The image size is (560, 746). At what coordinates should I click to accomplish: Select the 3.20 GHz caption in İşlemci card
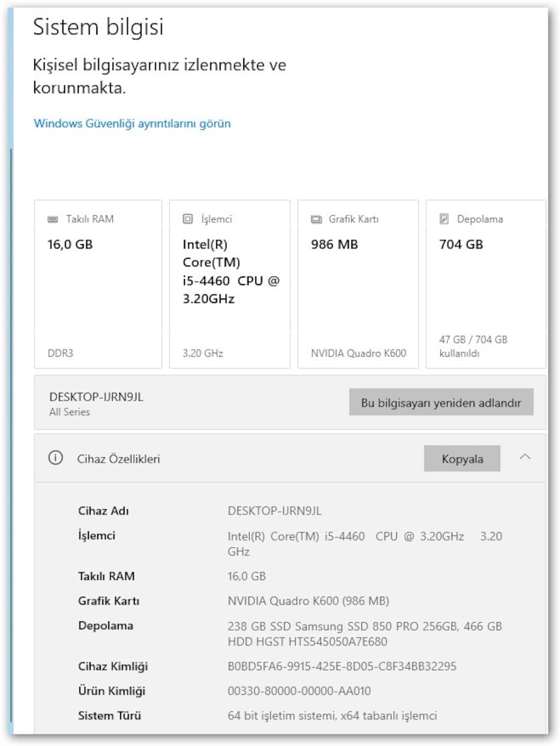(203, 353)
